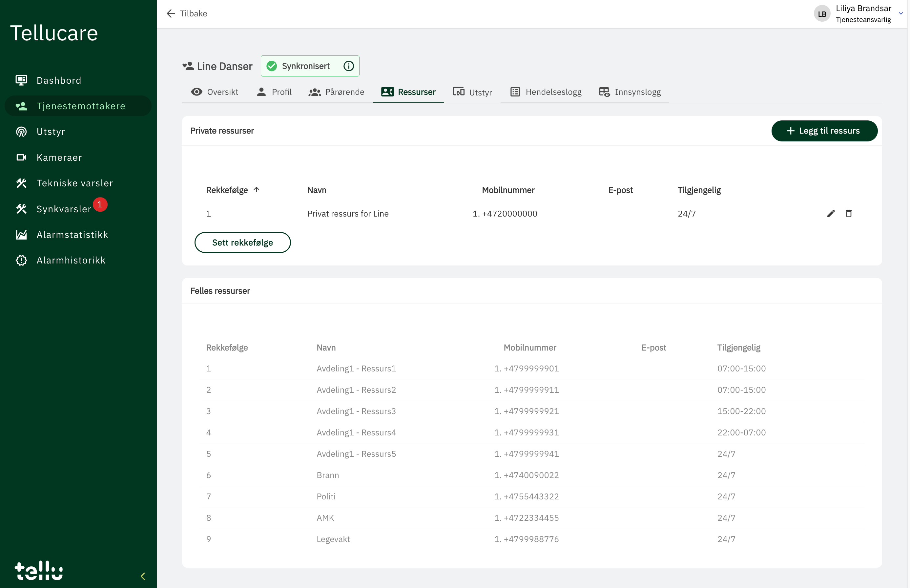The height and width of the screenshot is (588, 910).
Task: Select Privat ressurs for Line name
Action: point(348,213)
